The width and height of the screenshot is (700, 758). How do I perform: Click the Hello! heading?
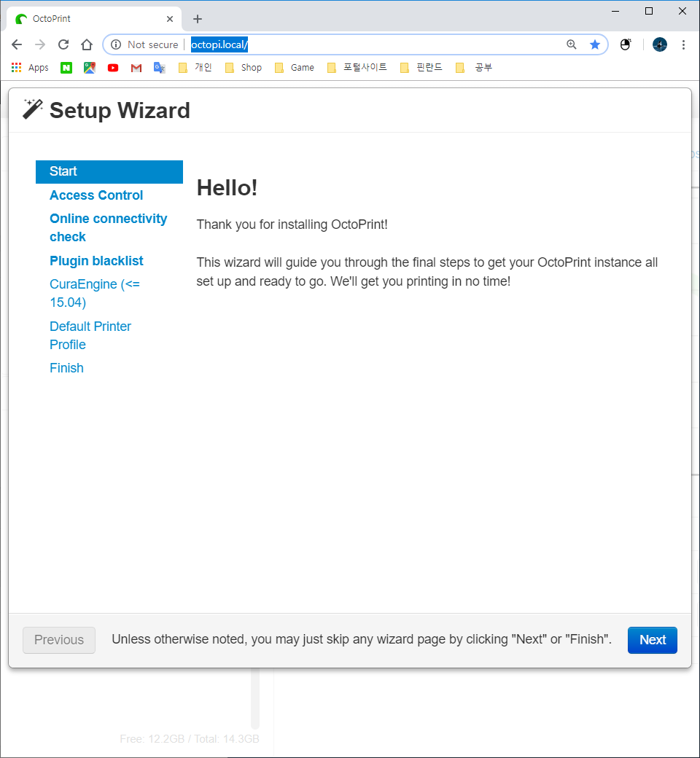pos(227,187)
